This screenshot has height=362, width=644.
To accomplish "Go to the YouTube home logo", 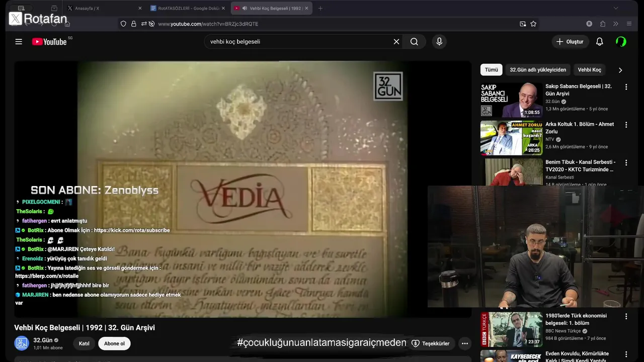I will tap(49, 42).
